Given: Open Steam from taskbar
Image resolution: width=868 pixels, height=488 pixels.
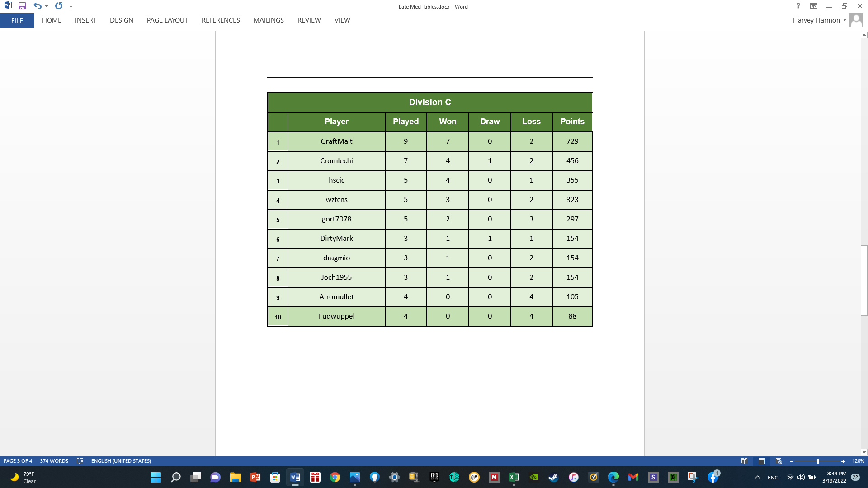Looking at the screenshot, I should 553,477.
